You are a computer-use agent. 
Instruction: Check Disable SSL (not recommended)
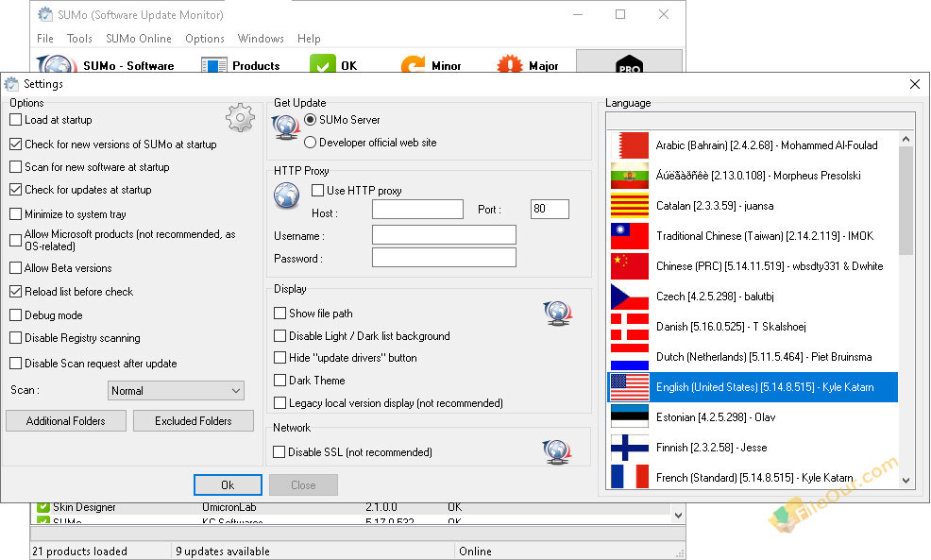(x=279, y=452)
